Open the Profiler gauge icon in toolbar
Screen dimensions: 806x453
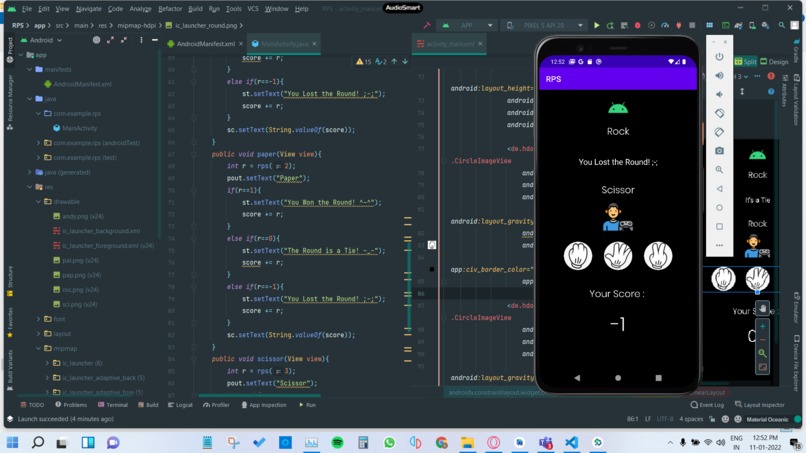click(x=665, y=25)
